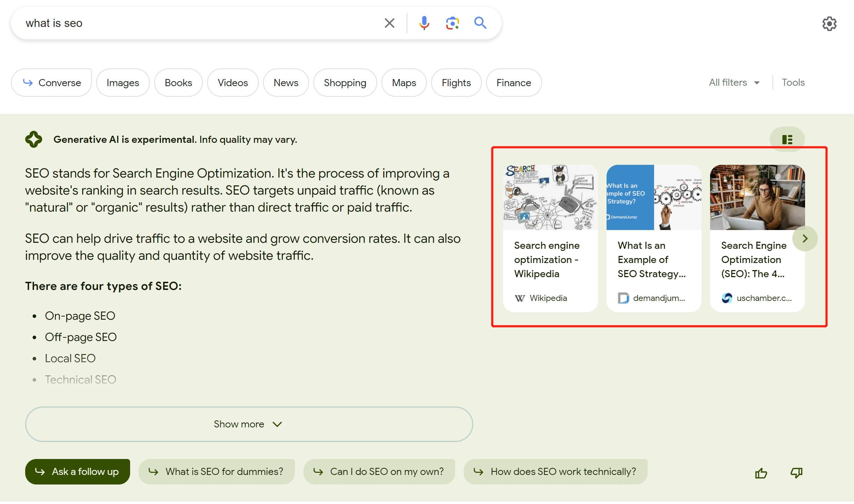Give thumbs up feedback on AI answer

761,473
